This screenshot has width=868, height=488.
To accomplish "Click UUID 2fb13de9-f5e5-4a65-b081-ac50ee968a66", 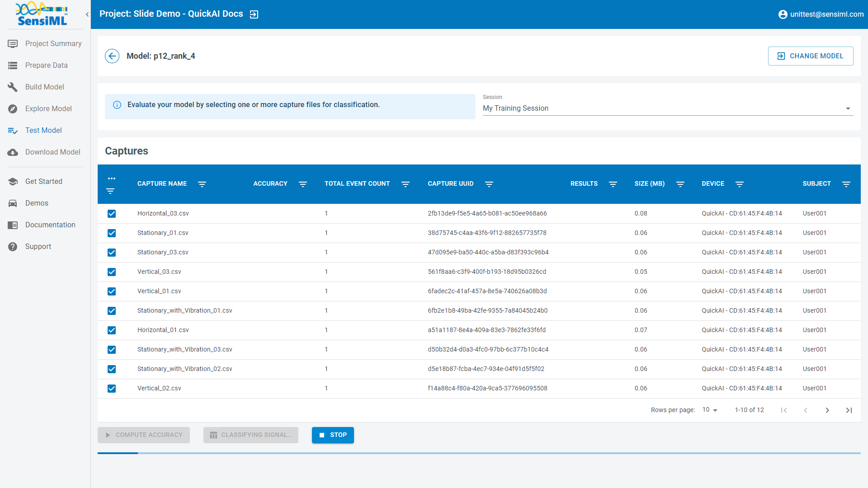I will pos(487,214).
